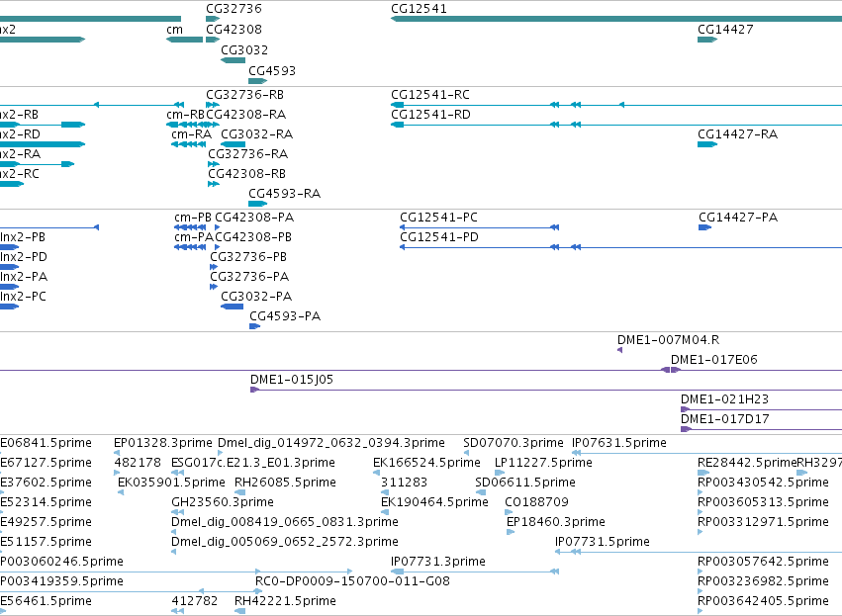The image size is (842, 616).
Task: Open clone label "DME1-015J05"
Action: (292, 380)
